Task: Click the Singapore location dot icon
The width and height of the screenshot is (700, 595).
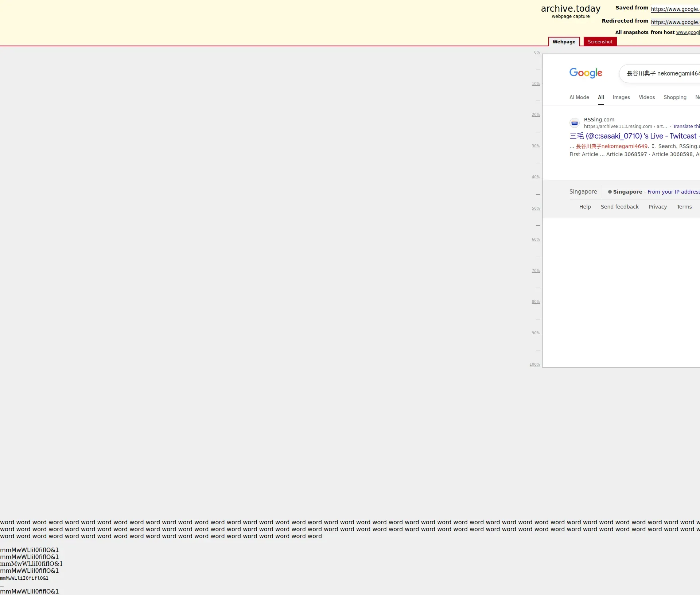Action: pyautogui.click(x=610, y=192)
